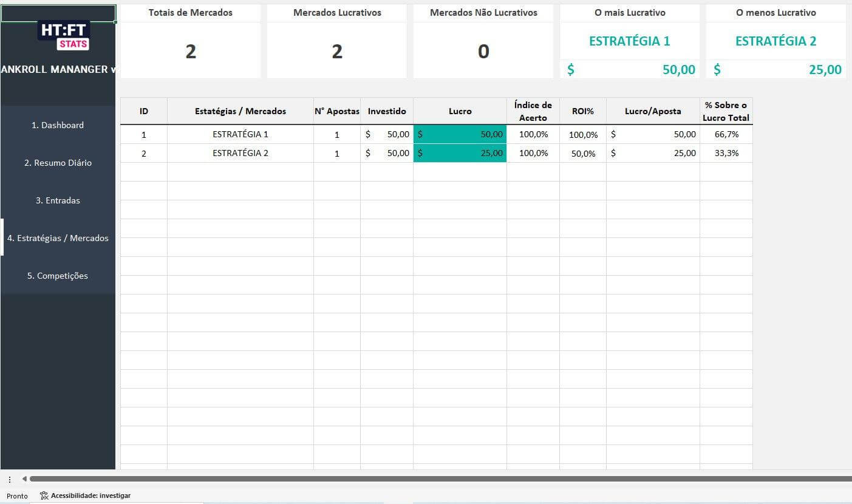Open the 1. Dashboard page
The image size is (852, 504).
[58, 125]
